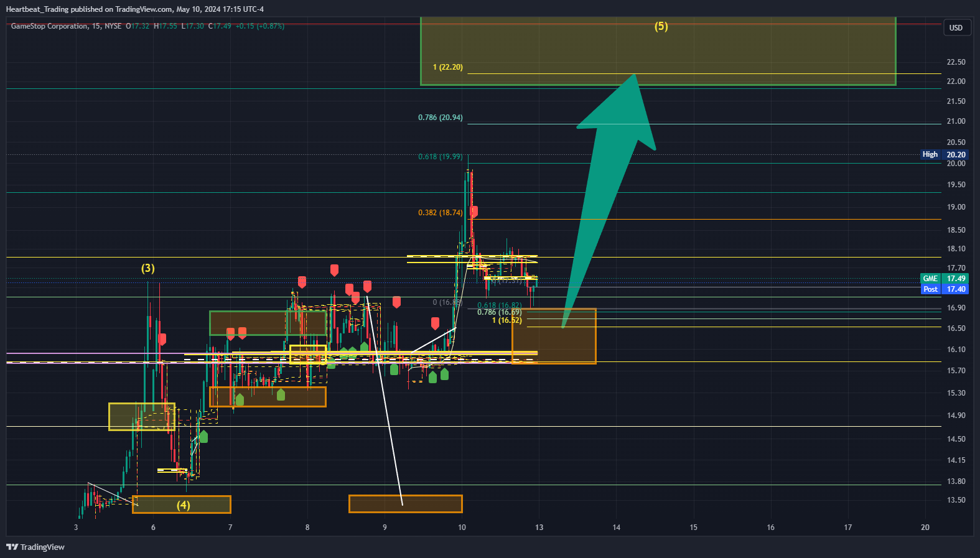Click 21.00 on the price axis
980x558 pixels.
pos(956,121)
